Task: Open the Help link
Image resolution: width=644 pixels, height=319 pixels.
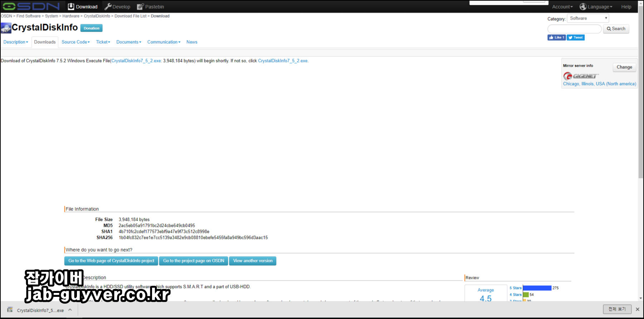Action: (626, 7)
